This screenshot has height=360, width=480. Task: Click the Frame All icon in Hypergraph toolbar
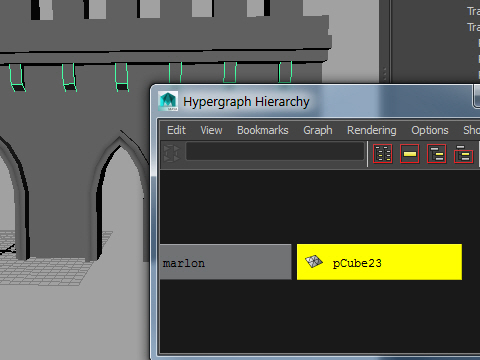tap(383, 154)
